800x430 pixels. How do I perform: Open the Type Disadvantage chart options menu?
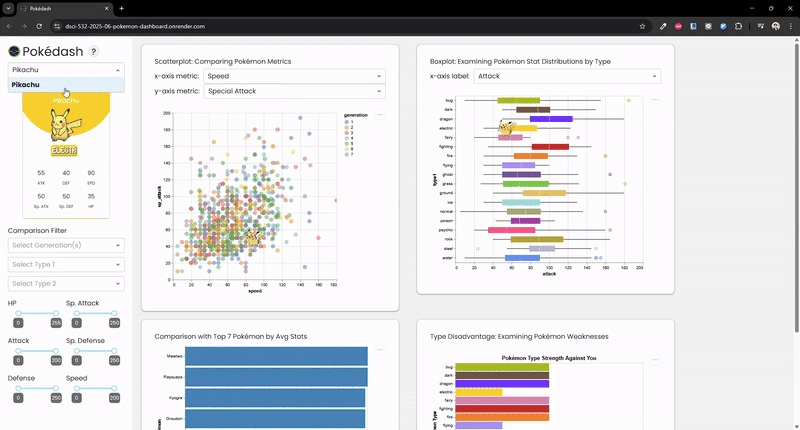(655, 359)
